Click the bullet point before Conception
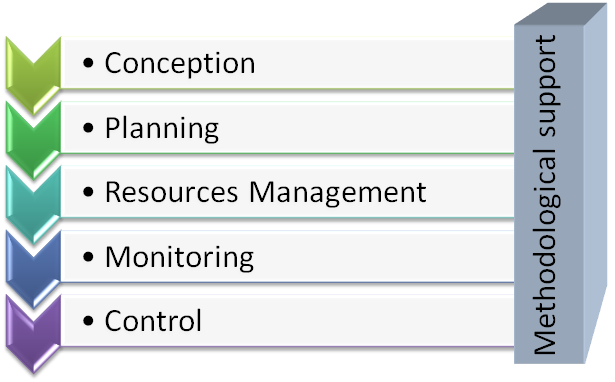 click(89, 63)
